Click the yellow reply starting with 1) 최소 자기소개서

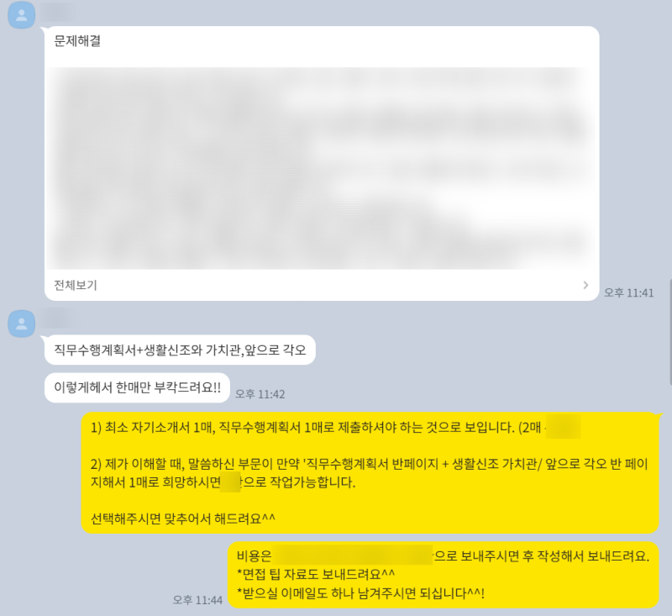370,473
